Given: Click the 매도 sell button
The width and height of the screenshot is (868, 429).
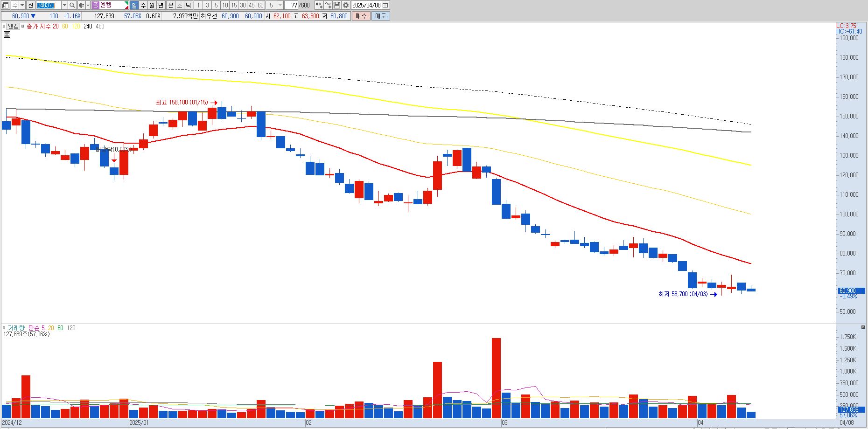Looking at the screenshot, I should (x=381, y=16).
